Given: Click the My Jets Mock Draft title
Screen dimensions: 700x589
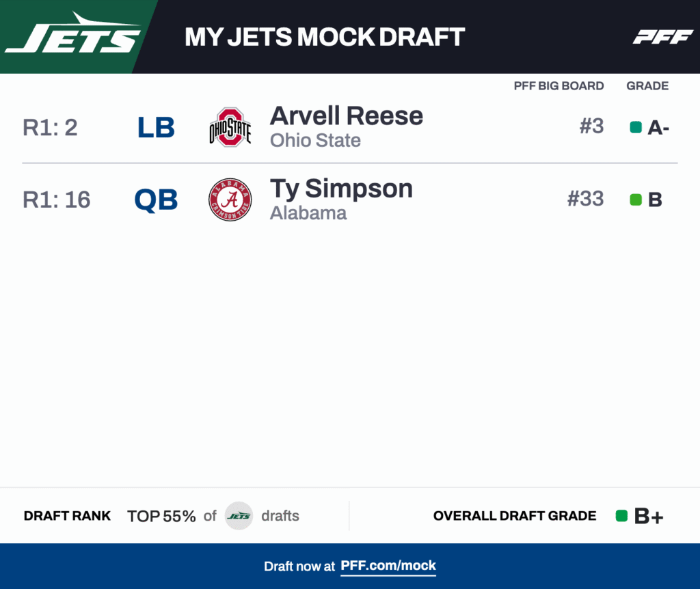Looking at the screenshot, I should tap(325, 37).
